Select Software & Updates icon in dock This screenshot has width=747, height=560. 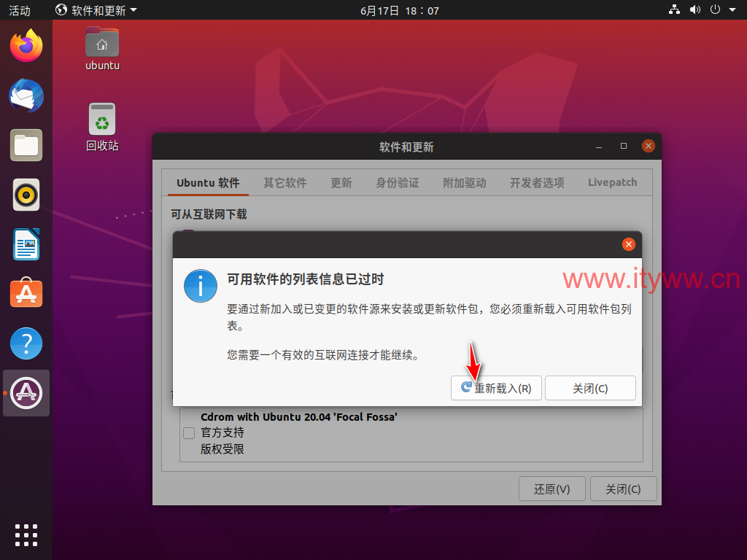point(26,393)
